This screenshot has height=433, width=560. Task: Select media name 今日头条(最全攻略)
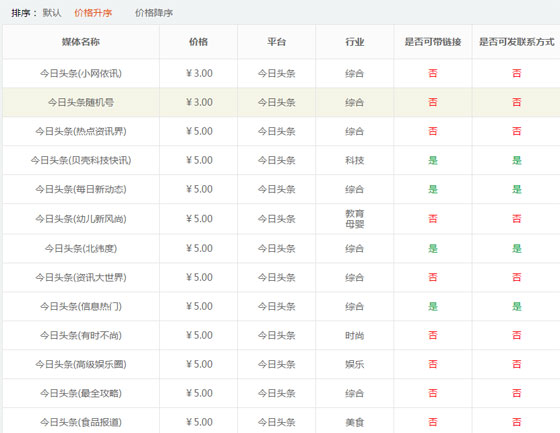pos(81,393)
